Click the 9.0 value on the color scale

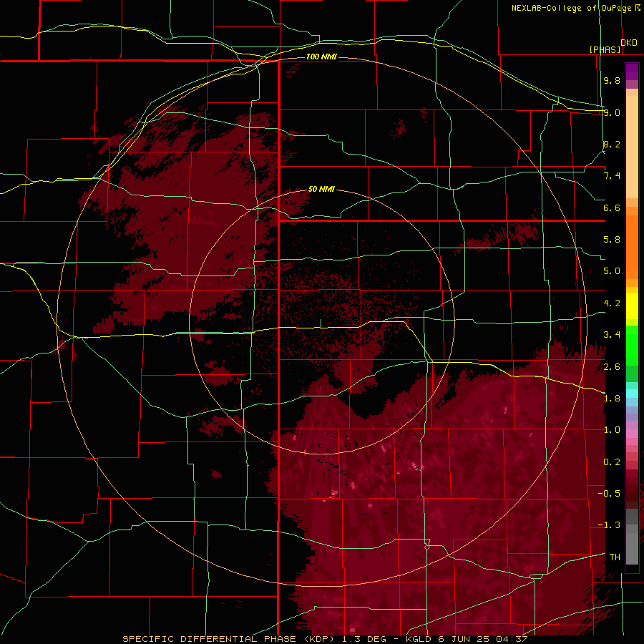coord(612,112)
